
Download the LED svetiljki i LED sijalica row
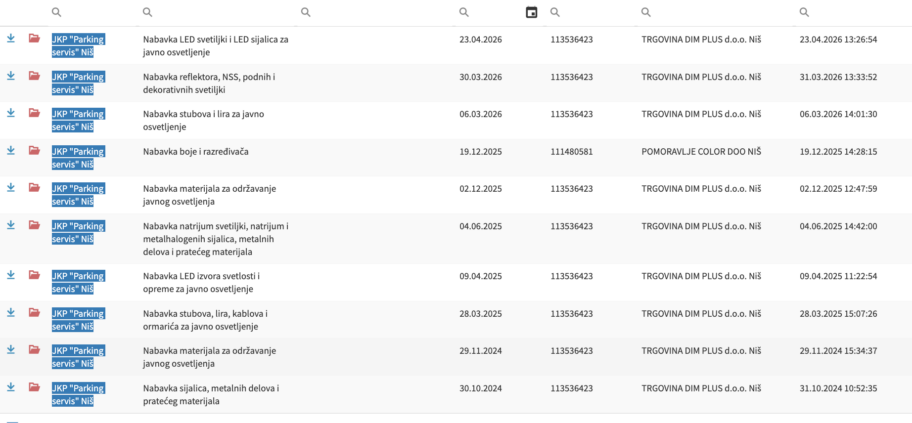10,38
